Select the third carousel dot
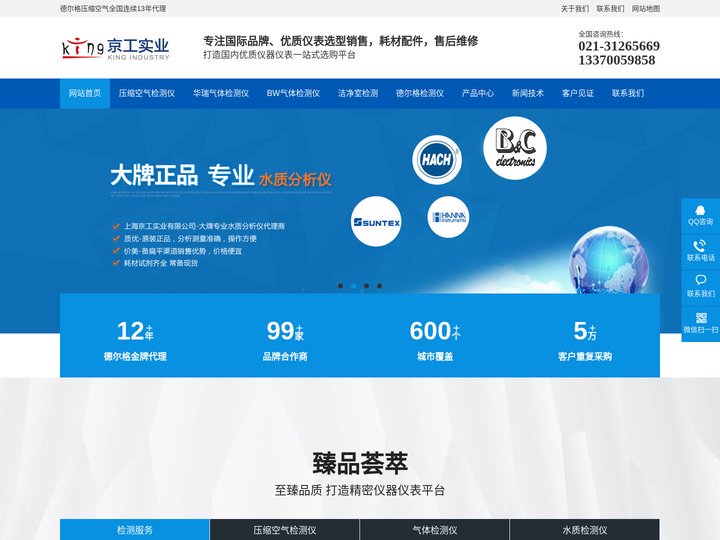720x540 pixels. [366, 286]
